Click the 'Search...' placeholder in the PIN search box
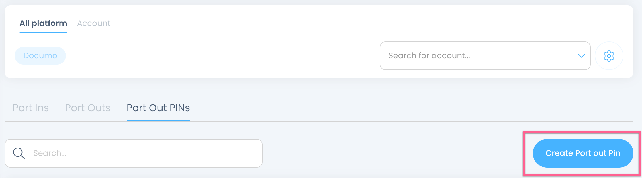 point(50,153)
